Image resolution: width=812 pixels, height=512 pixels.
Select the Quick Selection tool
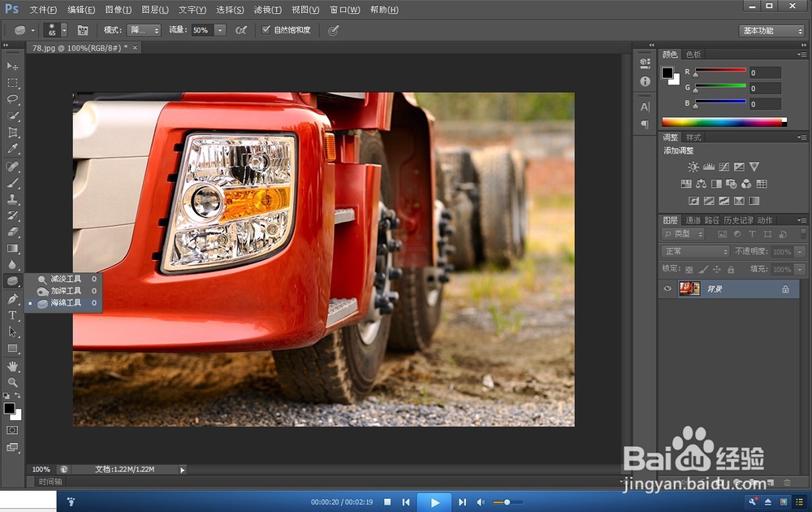pyautogui.click(x=12, y=116)
